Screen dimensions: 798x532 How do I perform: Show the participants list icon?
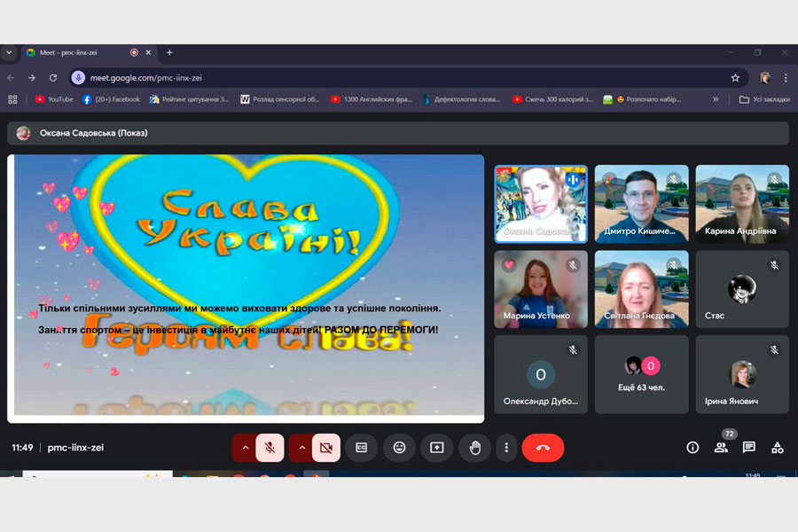coord(721,448)
